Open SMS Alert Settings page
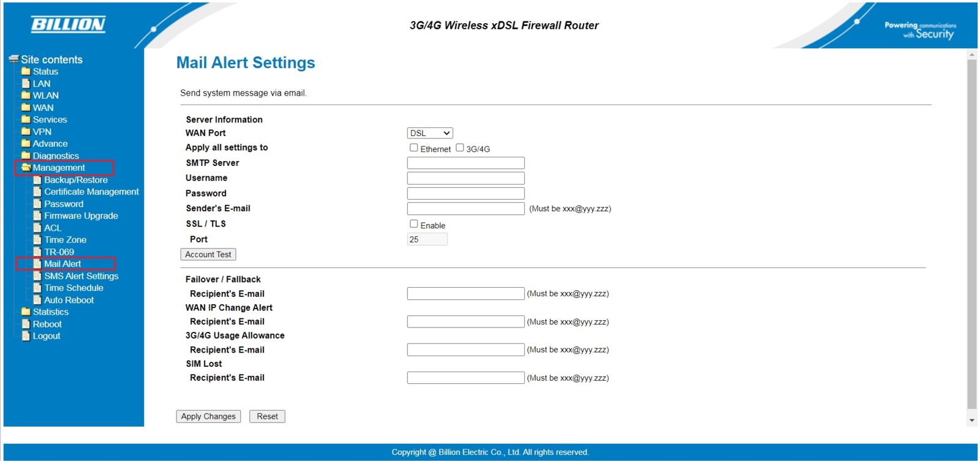This screenshot has height=461, width=980. point(81,276)
